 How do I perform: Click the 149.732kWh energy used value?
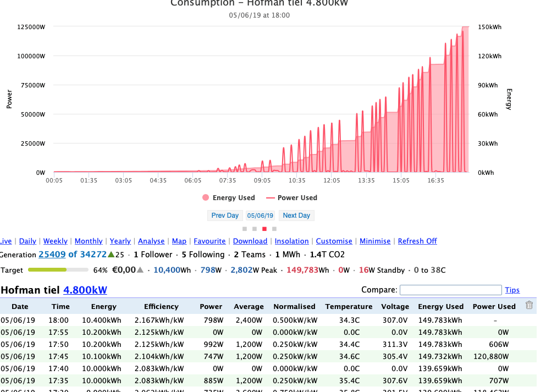click(440, 356)
